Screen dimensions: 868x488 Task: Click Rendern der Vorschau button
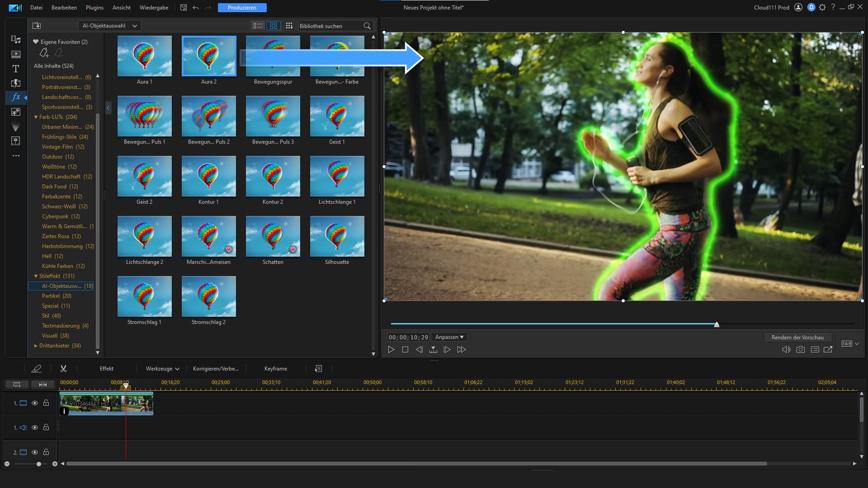click(x=797, y=338)
